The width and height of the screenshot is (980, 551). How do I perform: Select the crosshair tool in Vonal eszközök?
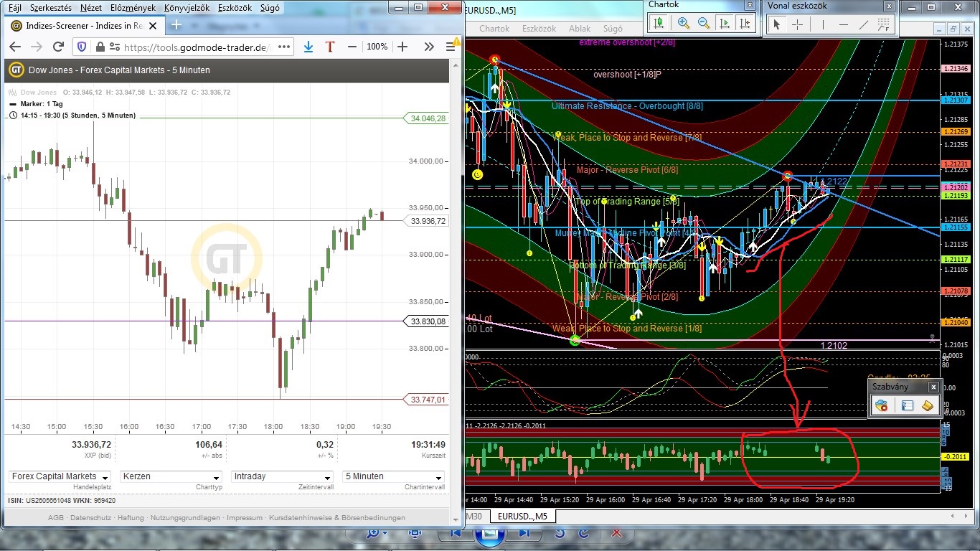coord(797,24)
